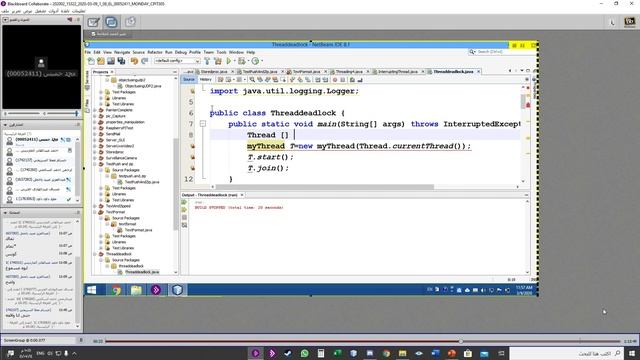
Task: Click the Profile Project toolbar icon
Action: click(255, 61)
